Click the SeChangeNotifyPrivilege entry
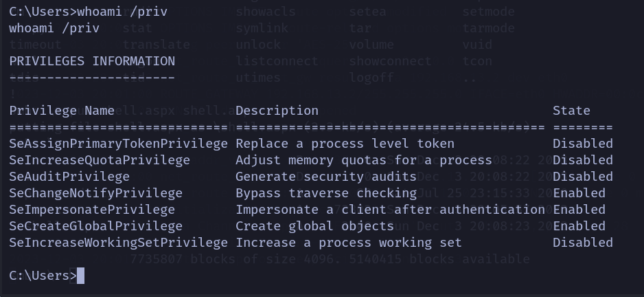The width and height of the screenshot is (644, 297). click(x=95, y=193)
